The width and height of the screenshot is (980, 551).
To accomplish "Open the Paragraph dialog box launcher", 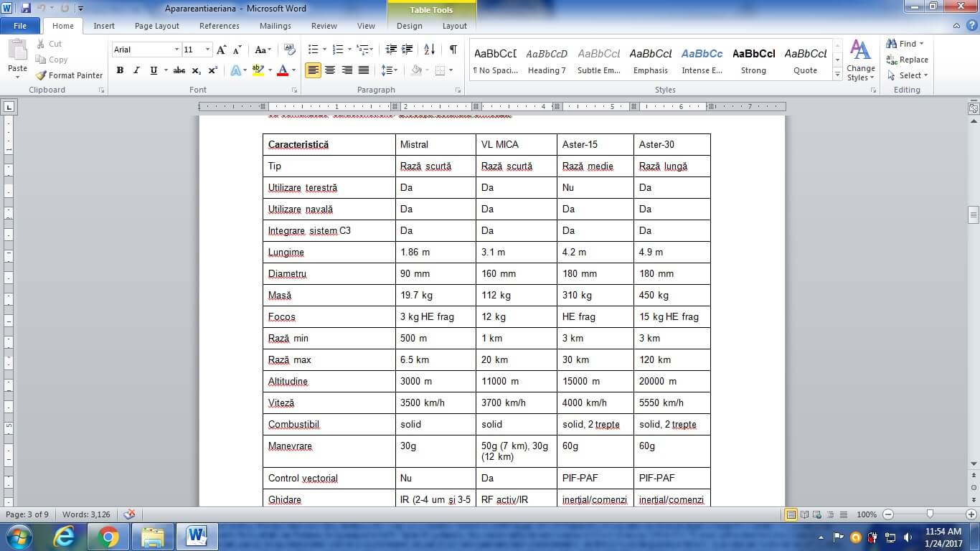I will [x=458, y=90].
